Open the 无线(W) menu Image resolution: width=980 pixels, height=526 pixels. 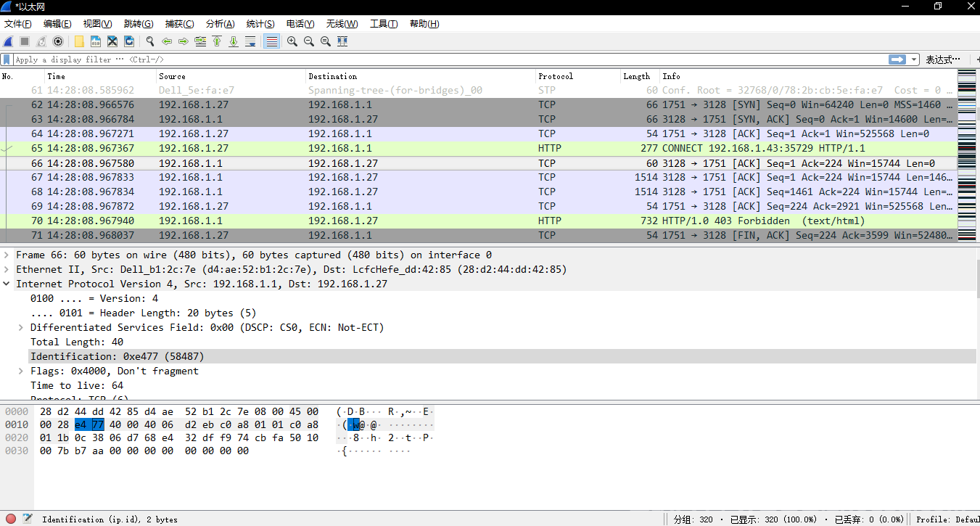click(342, 24)
